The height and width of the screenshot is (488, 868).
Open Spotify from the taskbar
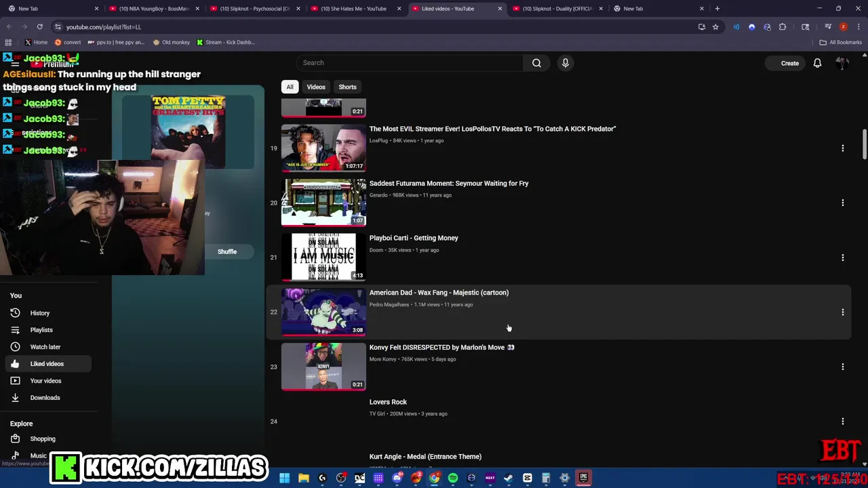click(452, 478)
